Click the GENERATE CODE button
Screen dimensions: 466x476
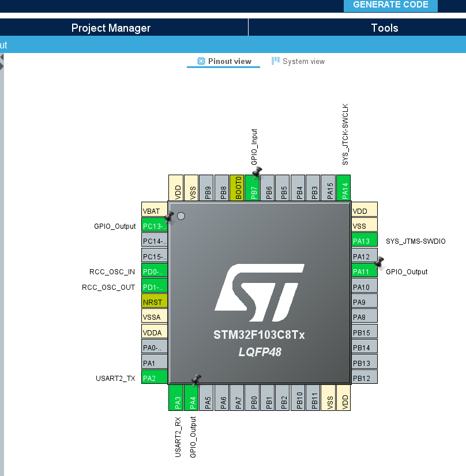coord(390,5)
